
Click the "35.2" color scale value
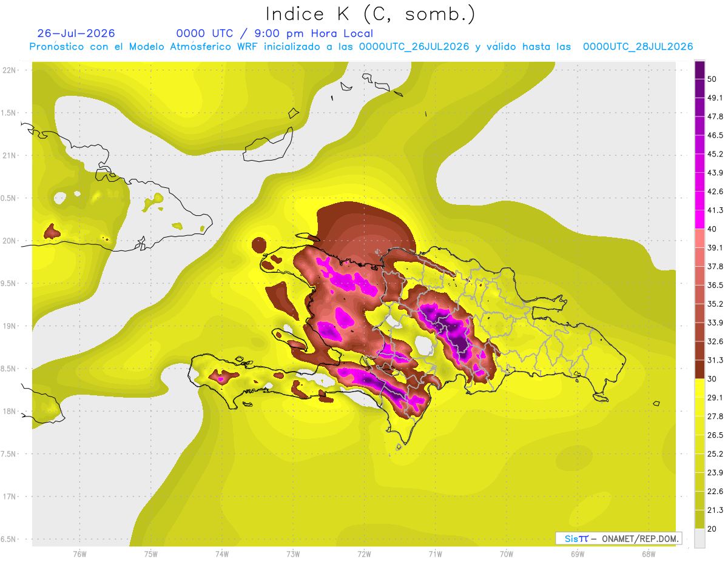click(715, 304)
